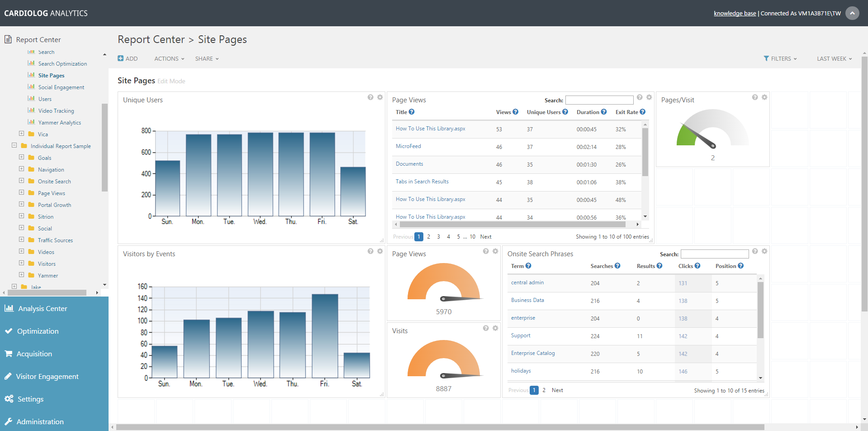Go to Page Views table page 2

tap(429, 237)
